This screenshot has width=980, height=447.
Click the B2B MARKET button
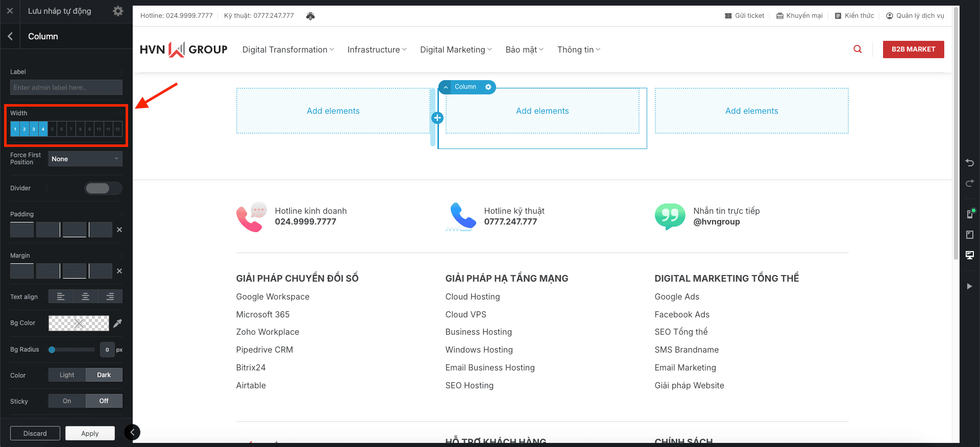pyautogui.click(x=913, y=49)
